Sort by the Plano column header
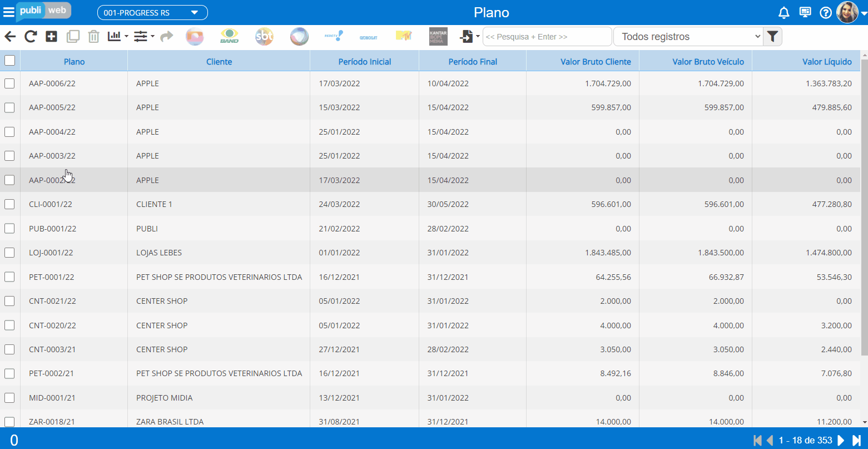Image resolution: width=868 pixels, height=449 pixels. (74, 62)
